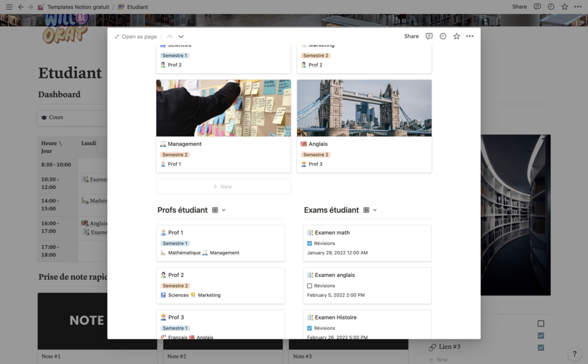Tick the empty checkbox in background page's right column
588x364 pixels.
point(541,324)
